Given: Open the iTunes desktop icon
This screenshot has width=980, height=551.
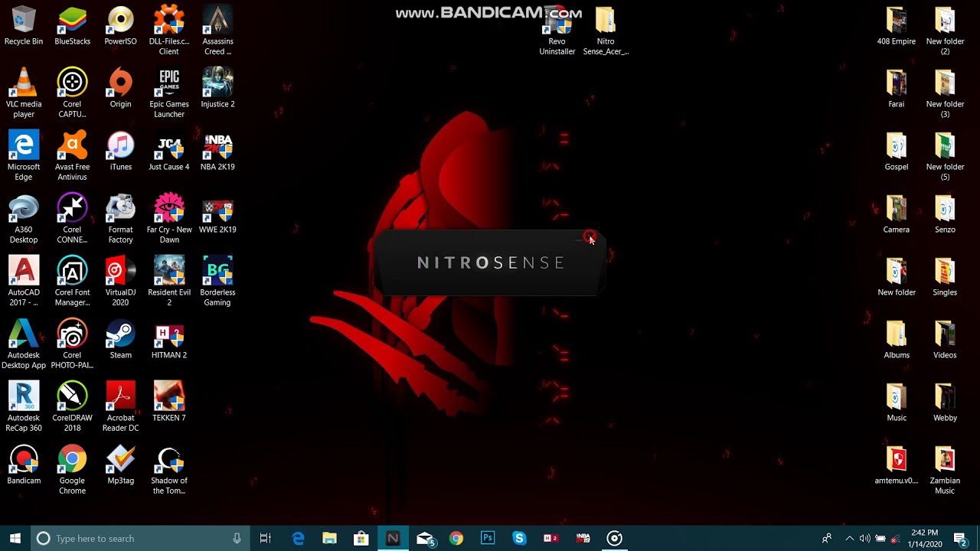Looking at the screenshot, I should tap(120, 152).
